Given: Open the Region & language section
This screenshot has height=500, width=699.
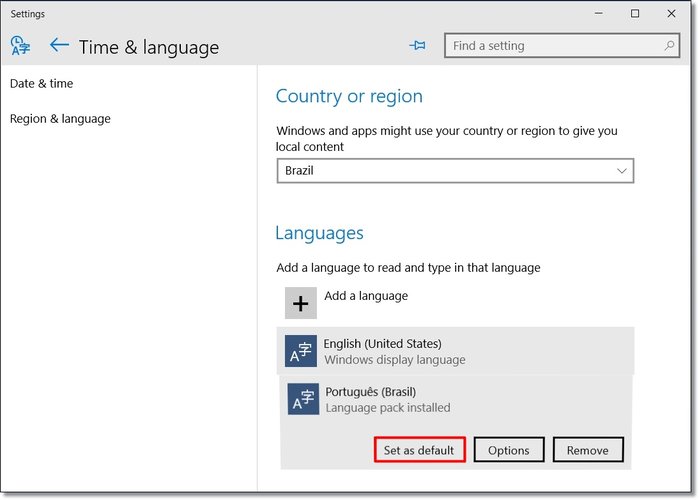Looking at the screenshot, I should (60, 119).
